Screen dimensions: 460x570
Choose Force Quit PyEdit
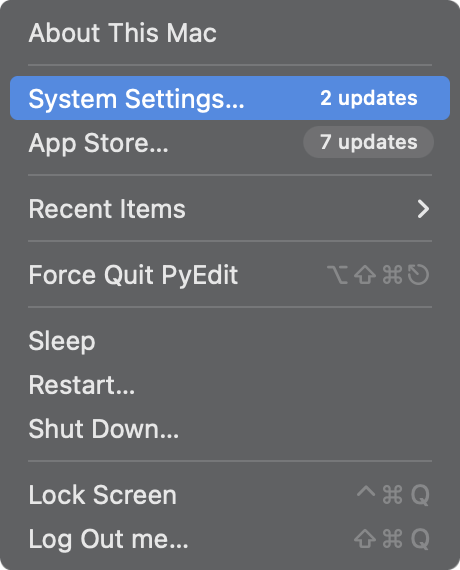(x=230, y=274)
